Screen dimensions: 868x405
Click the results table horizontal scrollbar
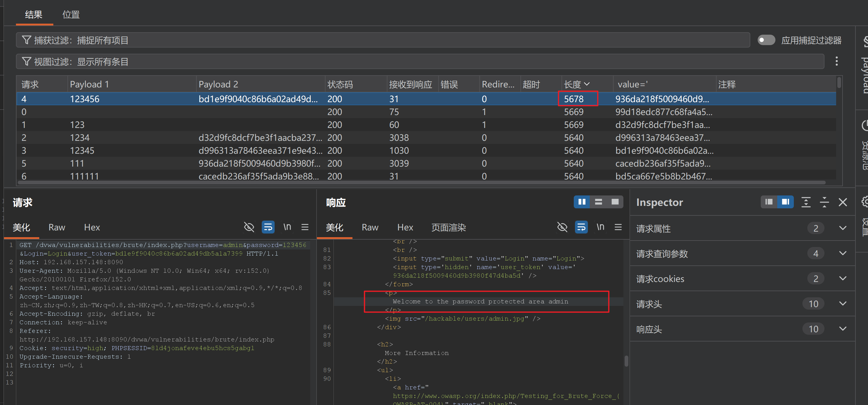point(421,183)
